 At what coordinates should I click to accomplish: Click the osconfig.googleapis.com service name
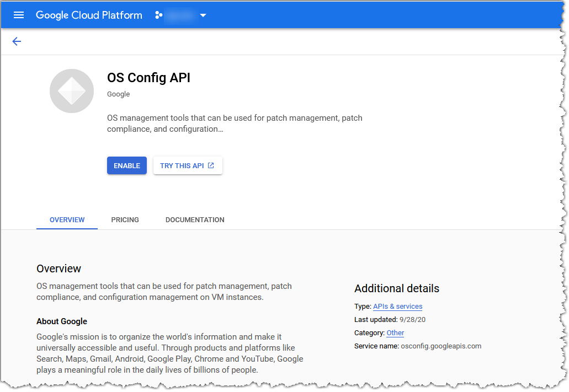coord(441,346)
